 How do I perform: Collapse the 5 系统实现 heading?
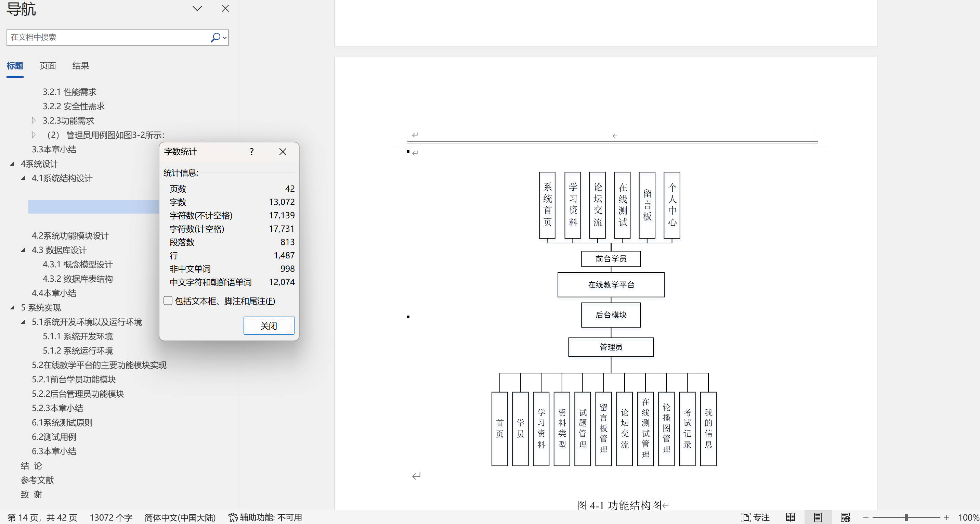(12, 307)
